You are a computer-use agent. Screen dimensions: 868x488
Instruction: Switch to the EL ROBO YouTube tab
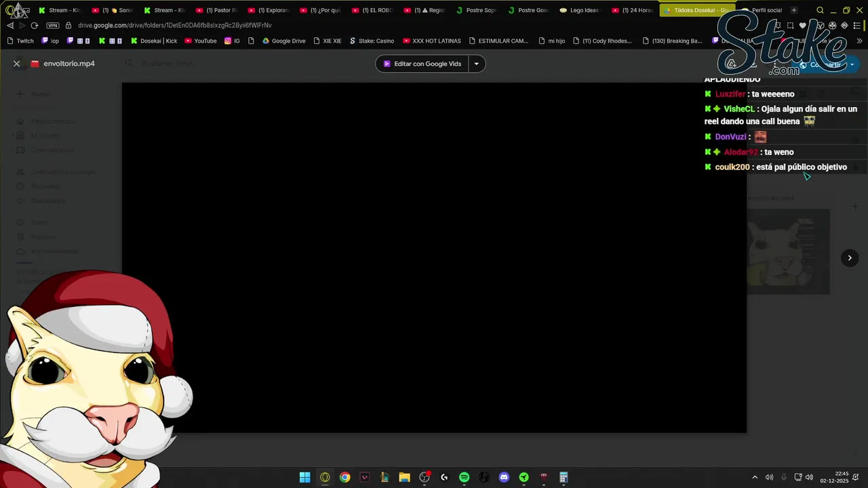pos(372,10)
